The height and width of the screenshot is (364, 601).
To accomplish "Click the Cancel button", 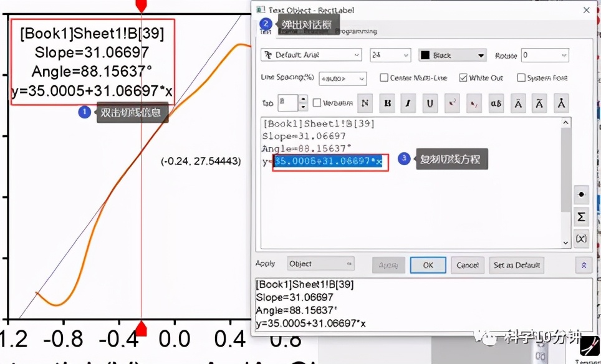I will [x=468, y=265].
